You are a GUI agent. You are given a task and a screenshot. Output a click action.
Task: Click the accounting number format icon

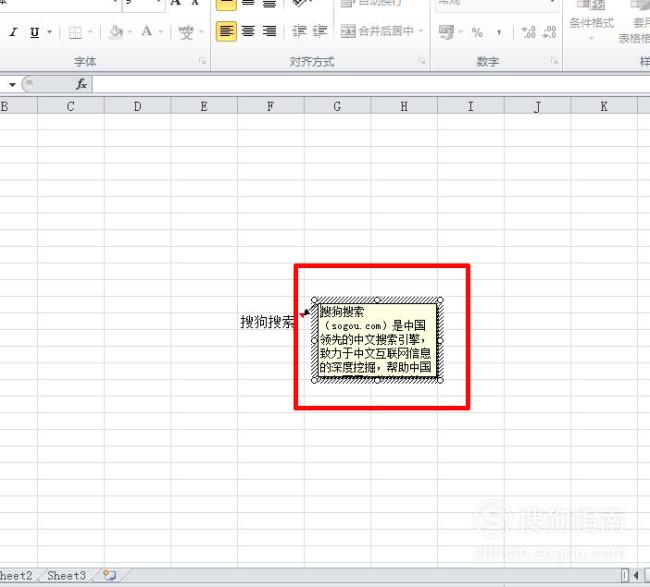[x=446, y=32]
